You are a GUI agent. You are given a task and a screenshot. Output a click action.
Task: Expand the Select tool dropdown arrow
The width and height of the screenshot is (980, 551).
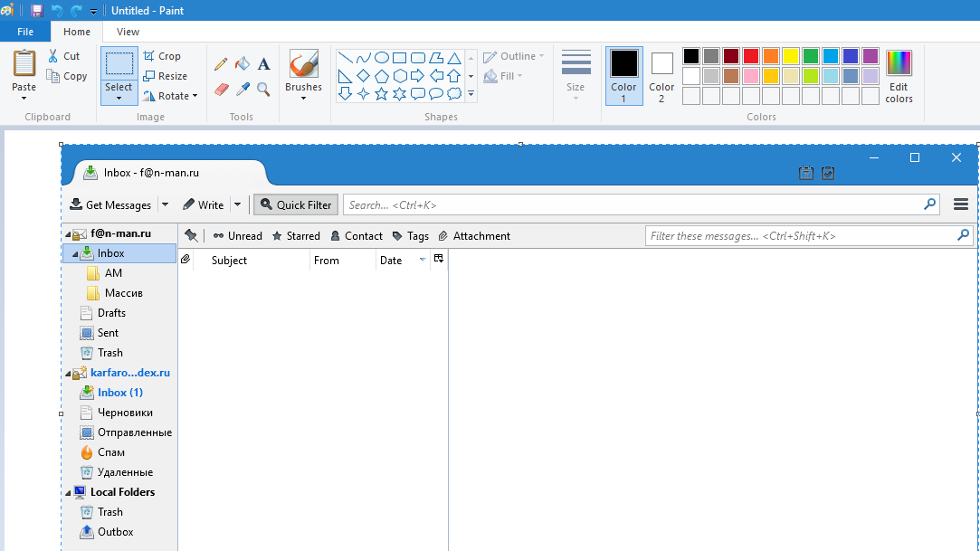119,98
